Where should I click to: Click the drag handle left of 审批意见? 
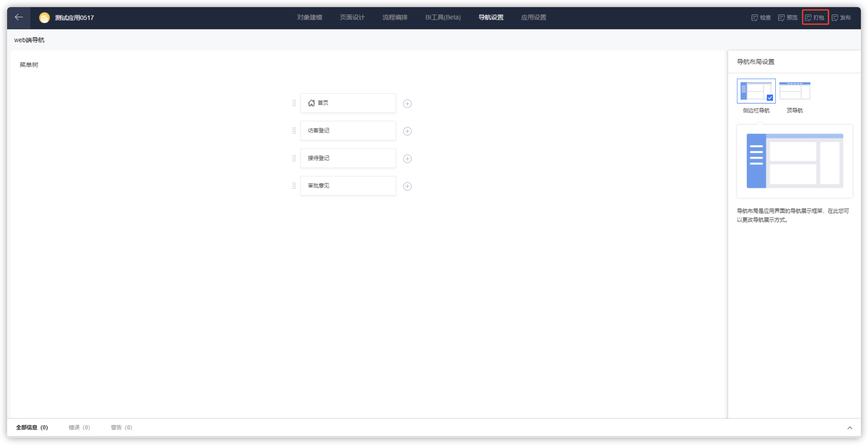click(294, 186)
